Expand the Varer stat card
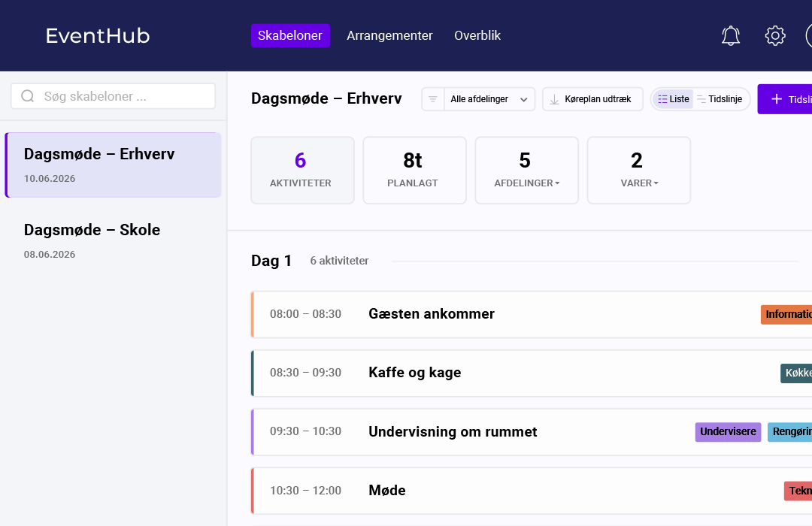This screenshot has width=812, height=526. pyautogui.click(x=639, y=171)
